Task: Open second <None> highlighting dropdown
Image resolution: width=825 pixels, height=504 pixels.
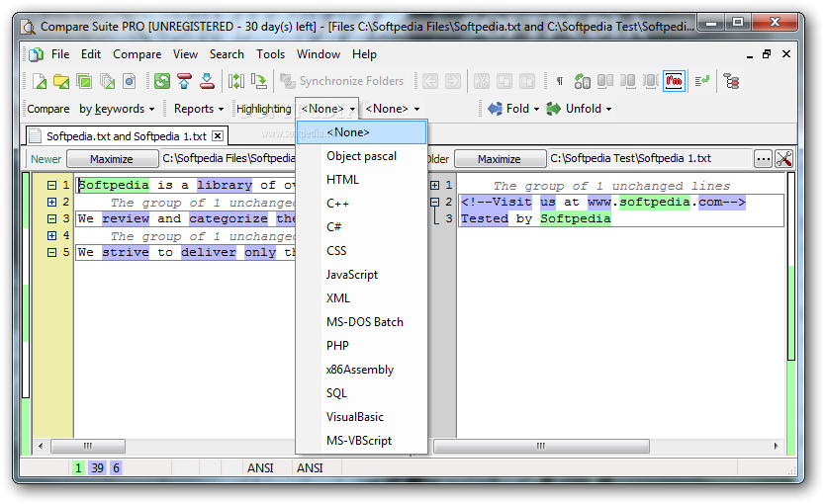Action: click(x=393, y=109)
